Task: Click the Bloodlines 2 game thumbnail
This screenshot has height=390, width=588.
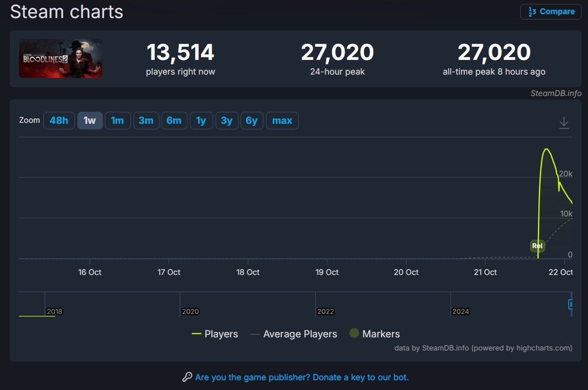Action: [61, 59]
